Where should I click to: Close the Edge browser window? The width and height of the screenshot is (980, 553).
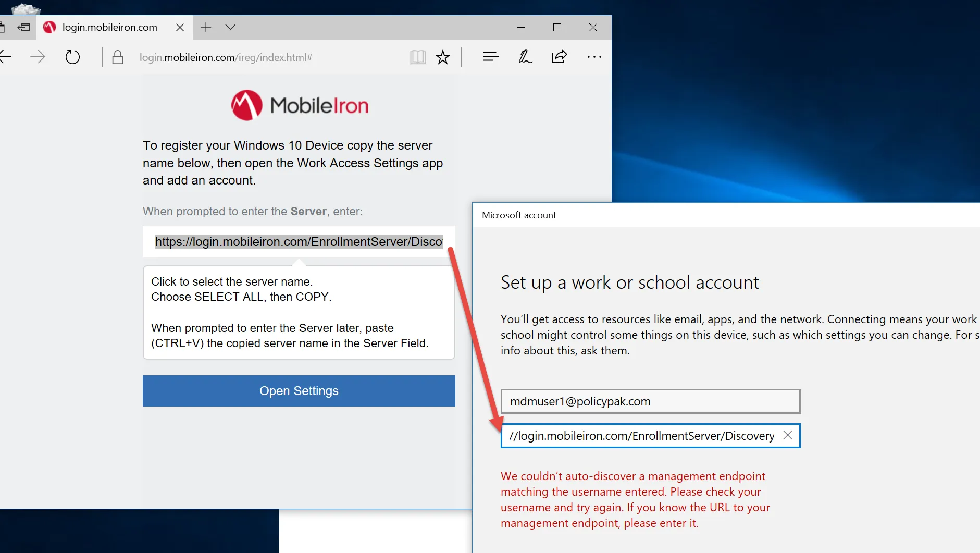point(593,27)
